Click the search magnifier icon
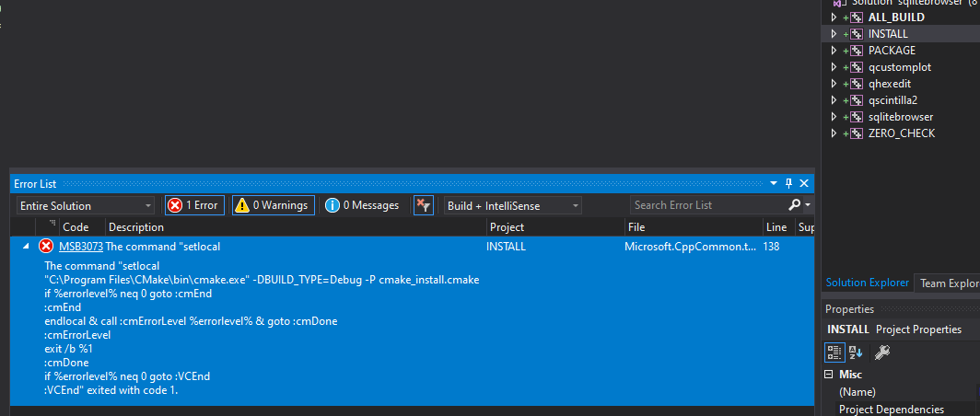 (x=794, y=205)
